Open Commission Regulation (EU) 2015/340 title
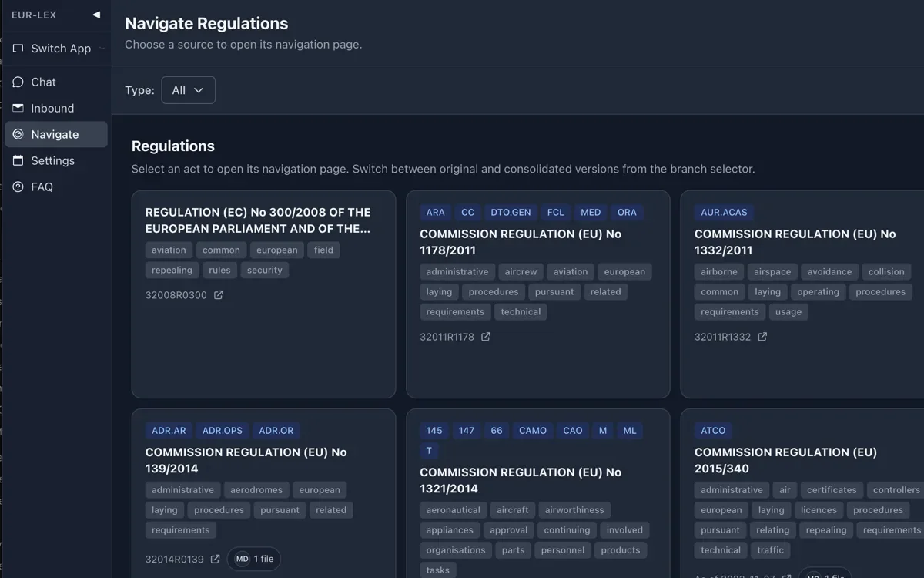The height and width of the screenshot is (578, 924). (x=785, y=460)
